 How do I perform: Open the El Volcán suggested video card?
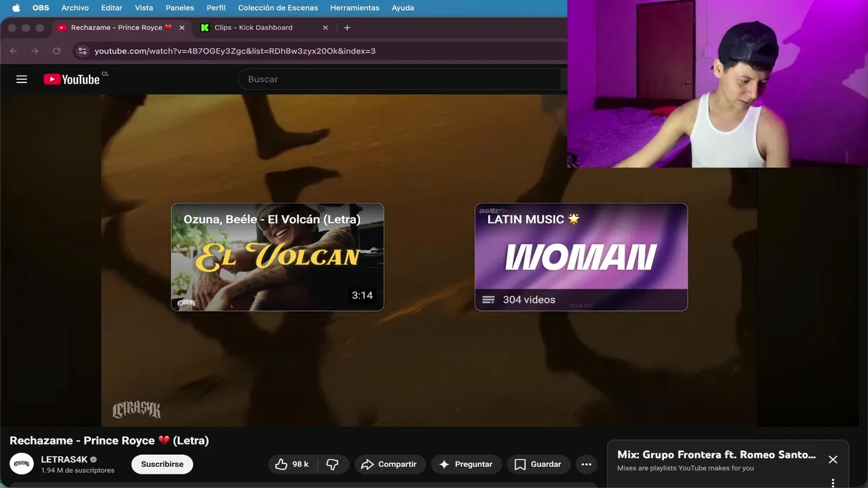pyautogui.click(x=277, y=257)
